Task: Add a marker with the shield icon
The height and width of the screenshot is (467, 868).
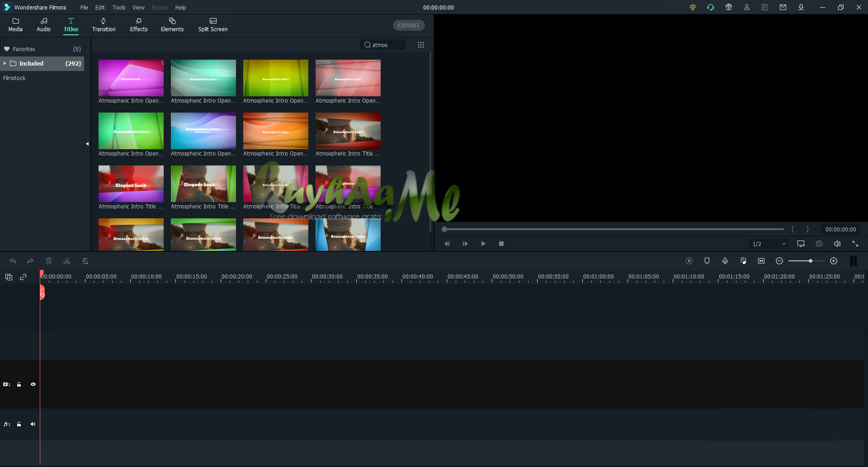Action: pyautogui.click(x=707, y=261)
